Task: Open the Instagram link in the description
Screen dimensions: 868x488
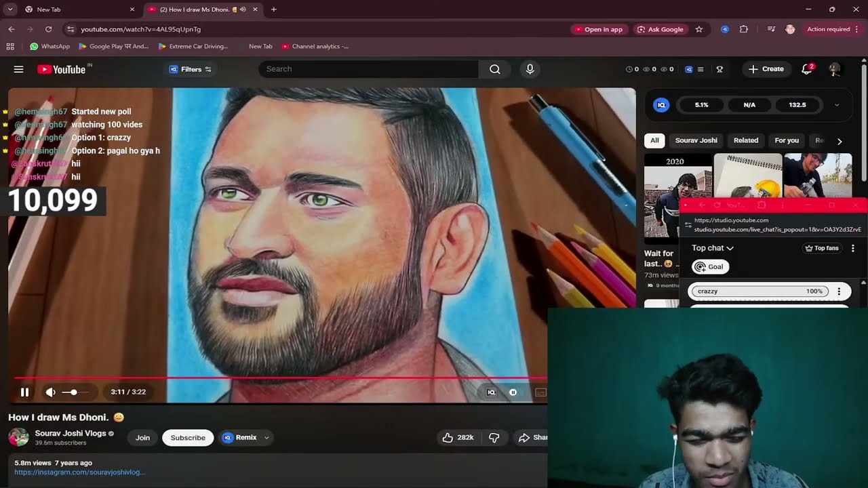Action: coord(79,472)
